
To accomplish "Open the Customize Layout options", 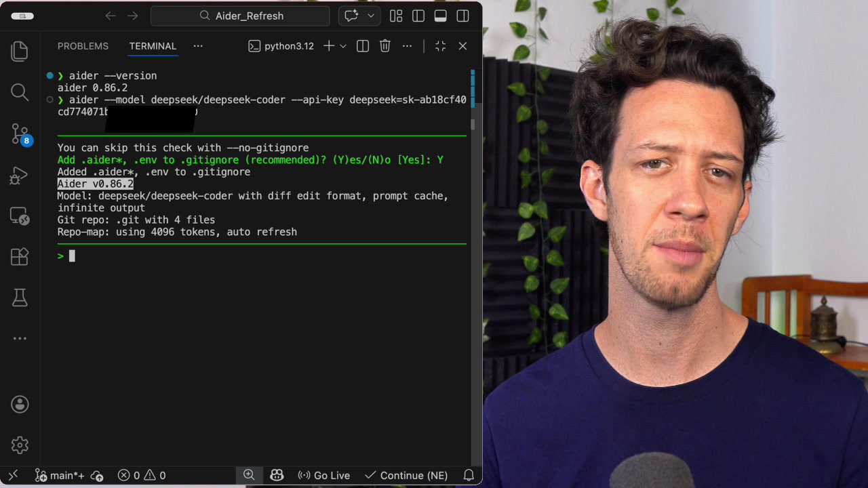I will 396,16.
